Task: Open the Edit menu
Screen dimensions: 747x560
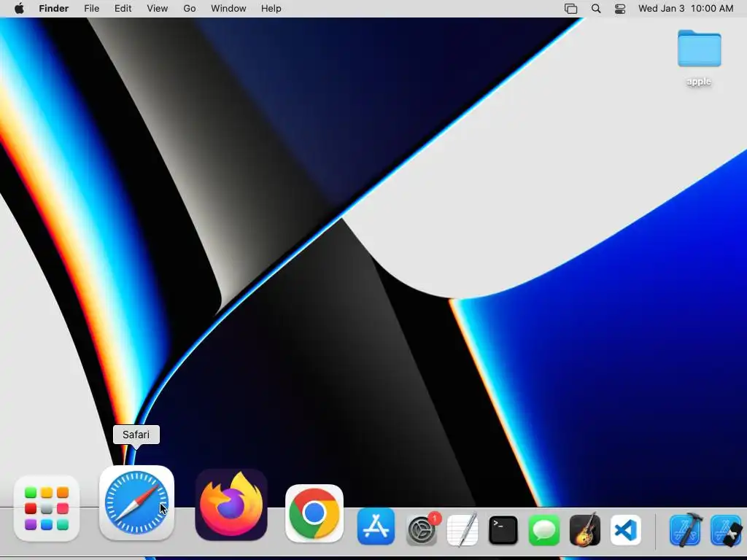Action: [x=123, y=9]
